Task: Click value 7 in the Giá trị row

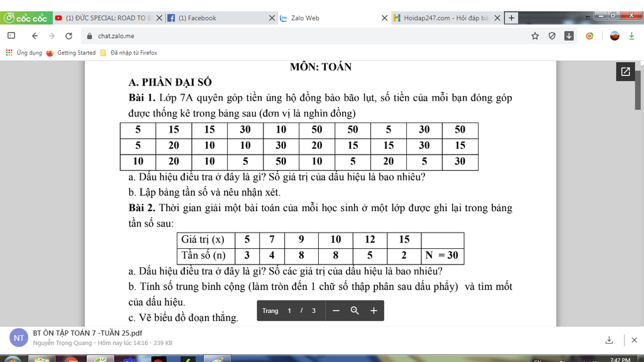Action: [272, 239]
